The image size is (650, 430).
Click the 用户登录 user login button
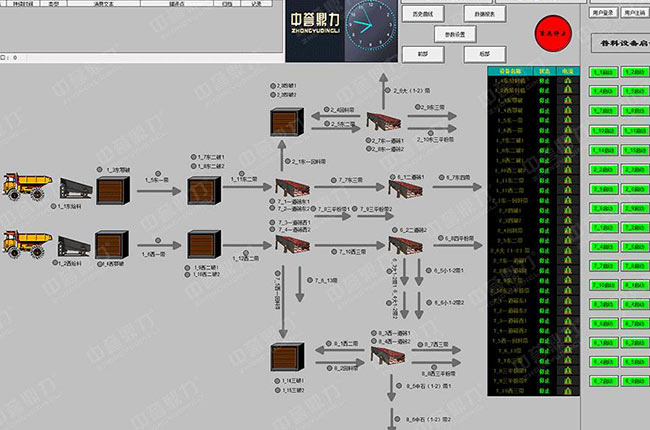pyautogui.click(x=603, y=13)
